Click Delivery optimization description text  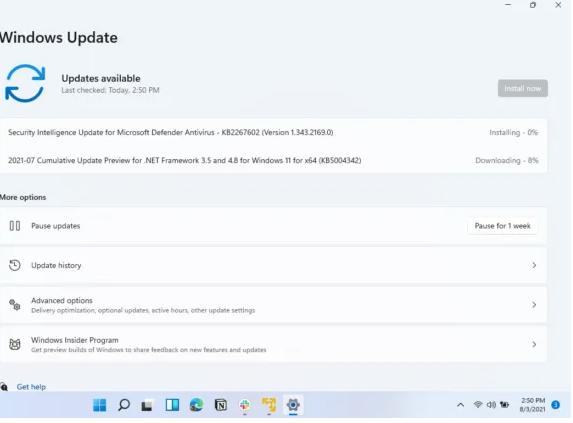[143, 310]
